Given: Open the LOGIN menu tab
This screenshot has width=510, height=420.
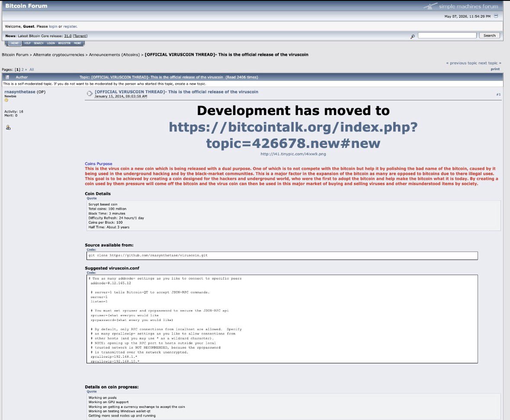Looking at the screenshot, I should 51,43.
